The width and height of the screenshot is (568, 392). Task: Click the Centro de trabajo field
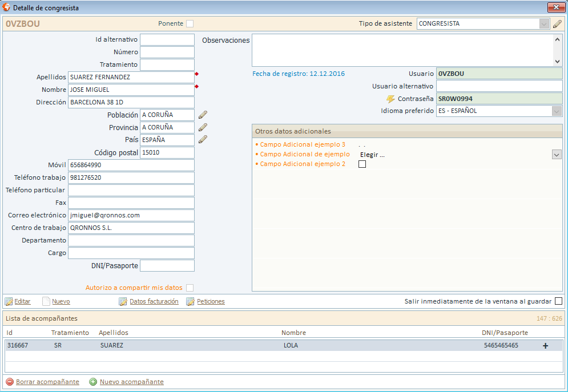coord(131,228)
